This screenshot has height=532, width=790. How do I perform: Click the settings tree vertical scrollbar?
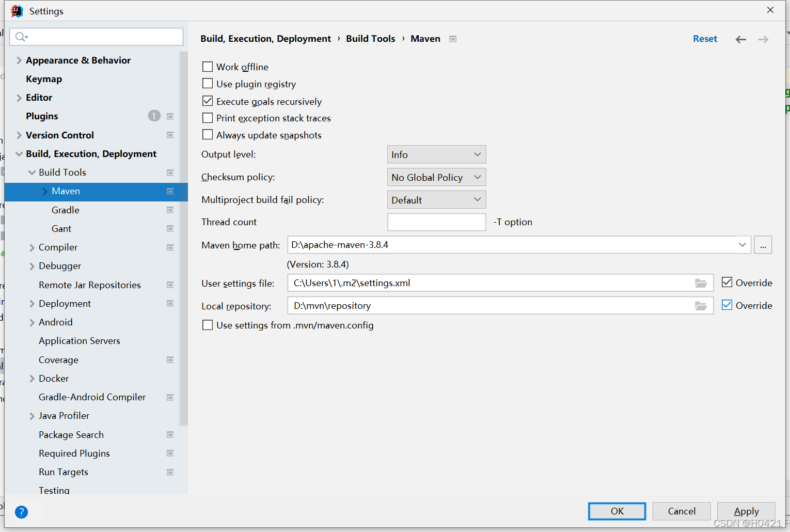(x=184, y=238)
